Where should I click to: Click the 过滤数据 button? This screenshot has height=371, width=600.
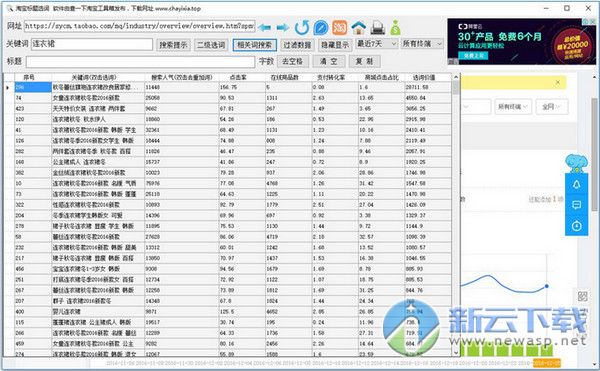297,45
